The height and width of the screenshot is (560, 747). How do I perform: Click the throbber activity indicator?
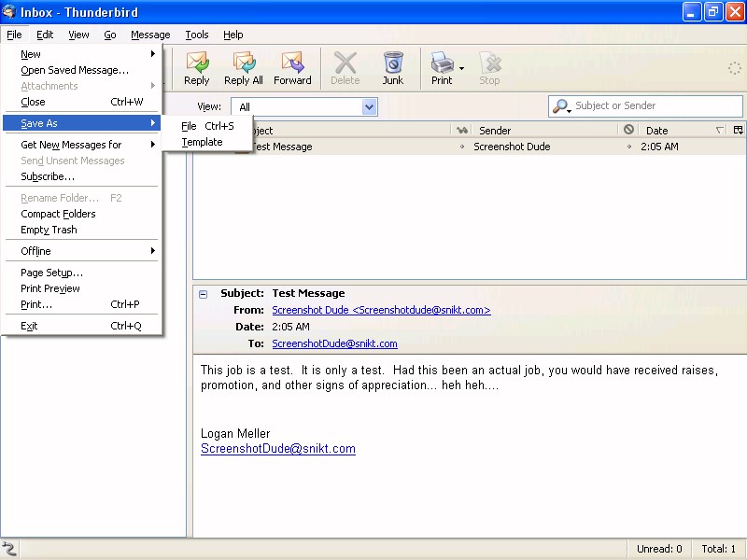tap(735, 68)
